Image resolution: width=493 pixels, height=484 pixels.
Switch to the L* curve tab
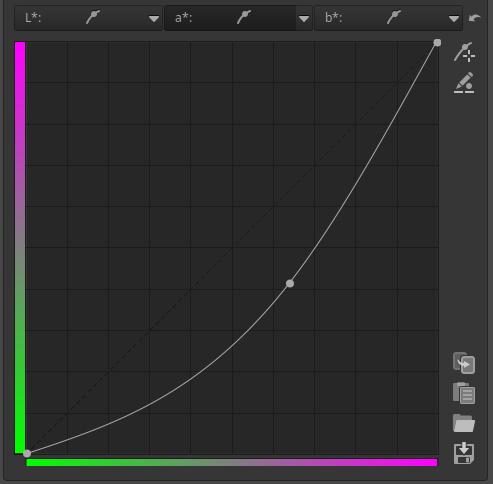(80, 18)
